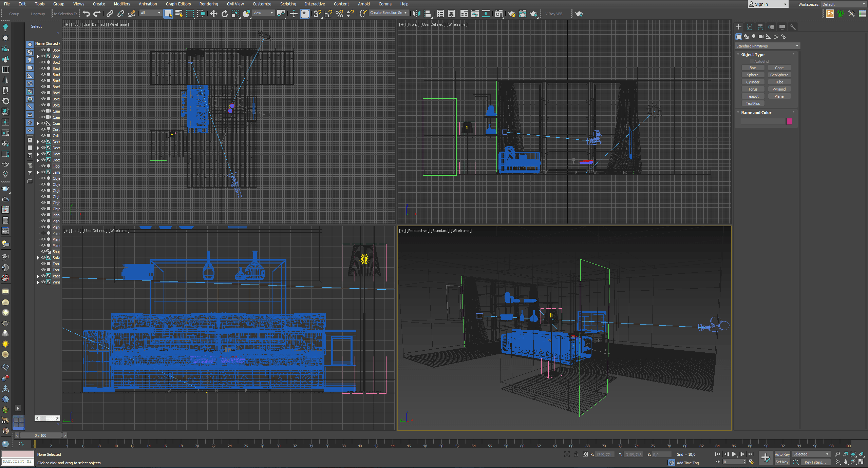
Task: Switch to the Hierarchy panel tab
Action: click(760, 27)
